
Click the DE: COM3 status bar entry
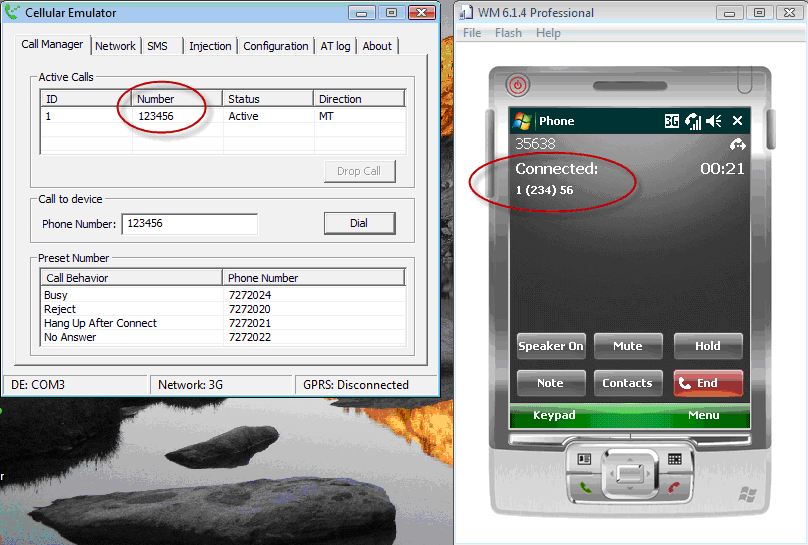point(76,385)
